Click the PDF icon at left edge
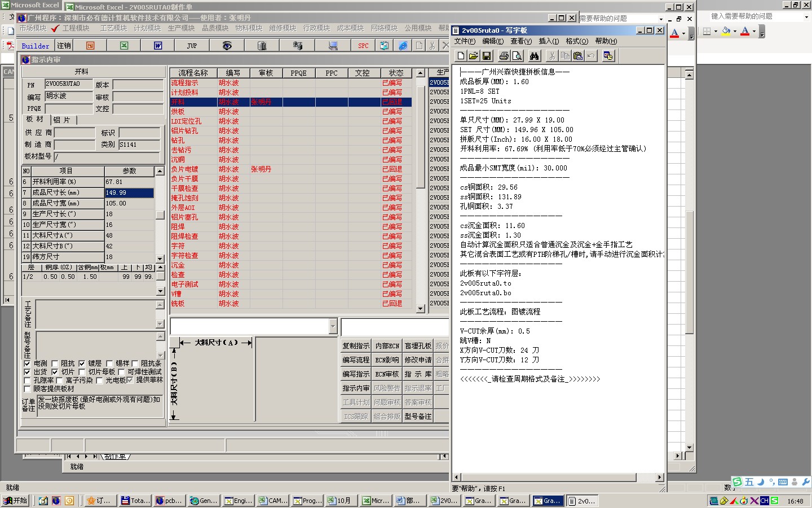Screen dimensions: 812x508 10,45
